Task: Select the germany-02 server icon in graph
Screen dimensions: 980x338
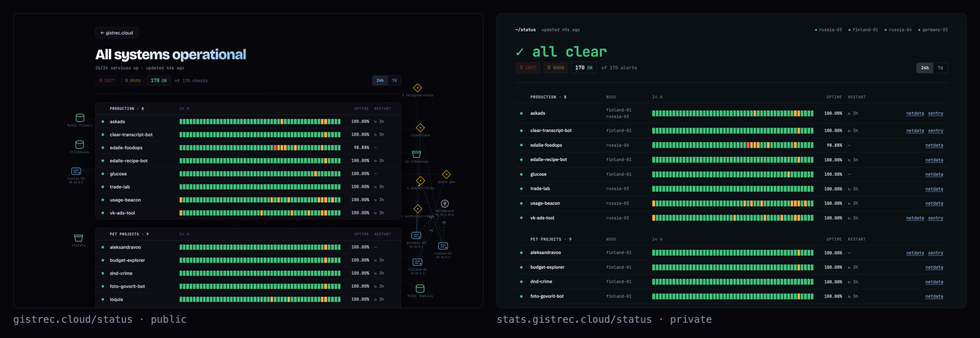Action: pos(416,236)
